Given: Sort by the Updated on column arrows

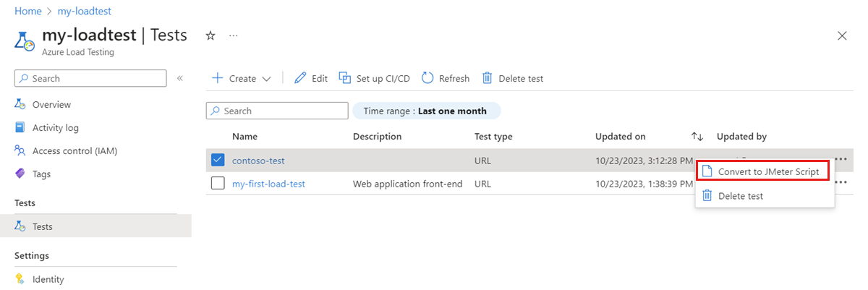Looking at the screenshot, I should pos(697,137).
